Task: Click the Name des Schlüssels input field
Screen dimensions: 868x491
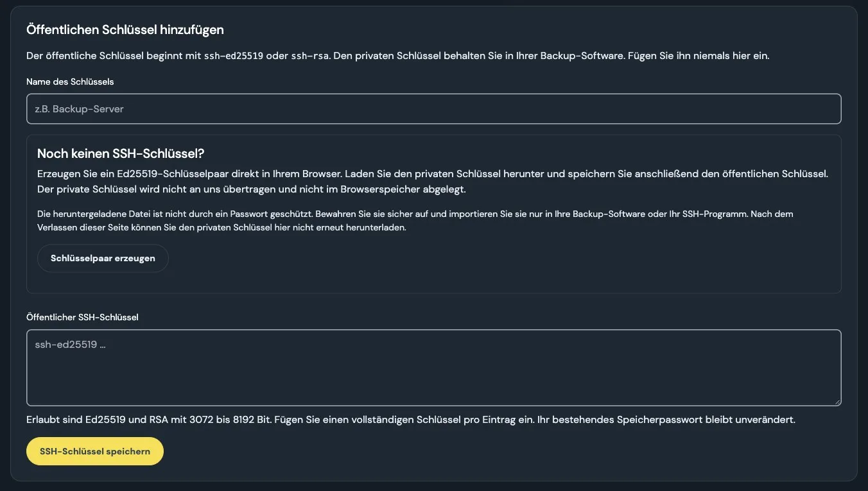Action: point(433,109)
